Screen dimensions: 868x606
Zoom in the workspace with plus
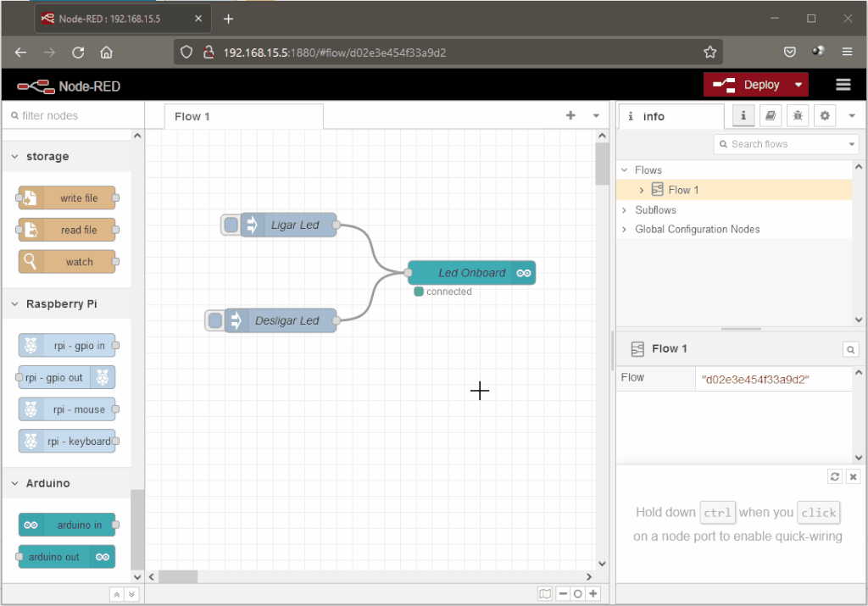click(x=593, y=594)
